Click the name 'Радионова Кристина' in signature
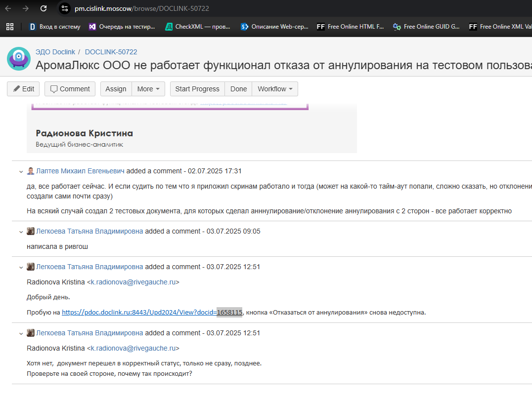The width and height of the screenshot is (532, 399). pos(84,133)
